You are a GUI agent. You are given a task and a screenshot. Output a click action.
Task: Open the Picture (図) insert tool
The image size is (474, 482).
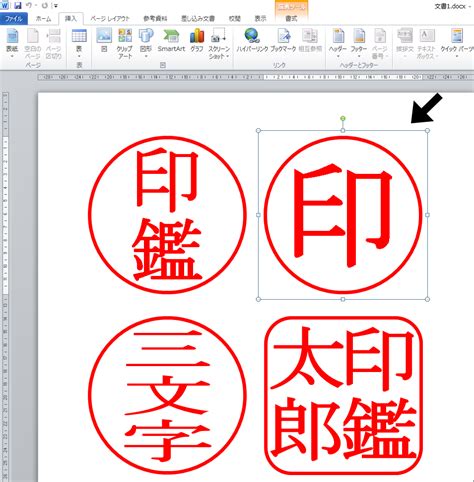click(104, 40)
